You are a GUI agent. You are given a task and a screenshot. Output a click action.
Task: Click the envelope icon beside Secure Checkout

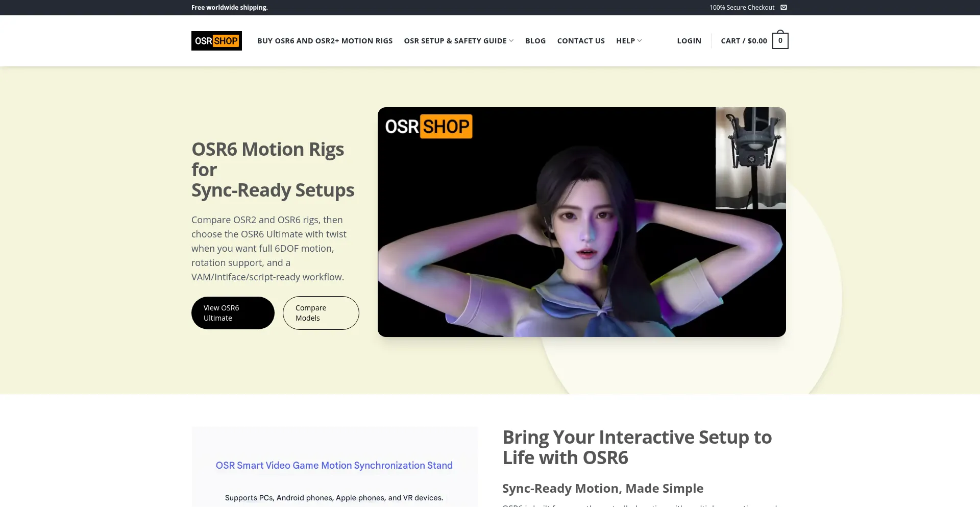pos(783,7)
